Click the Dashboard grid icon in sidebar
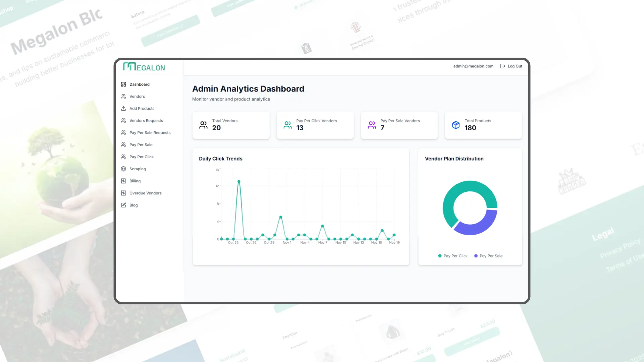 click(123, 84)
